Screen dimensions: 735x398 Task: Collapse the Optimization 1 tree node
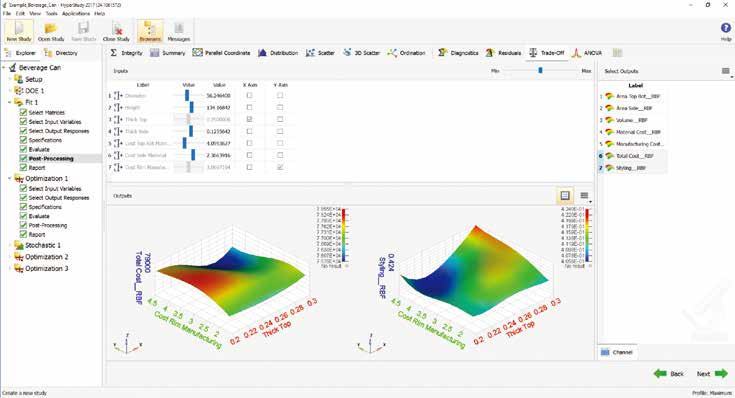click(9, 179)
